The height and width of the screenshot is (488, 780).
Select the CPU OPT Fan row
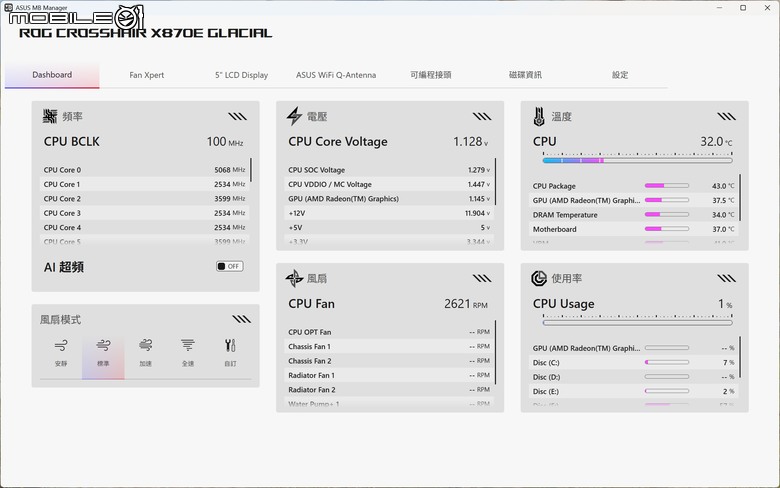coord(389,332)
